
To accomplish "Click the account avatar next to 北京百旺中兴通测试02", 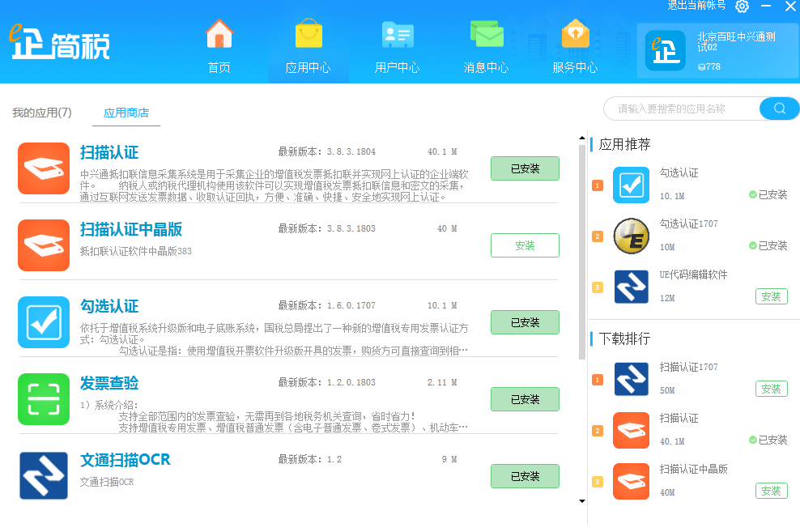I will coord(665,50).
